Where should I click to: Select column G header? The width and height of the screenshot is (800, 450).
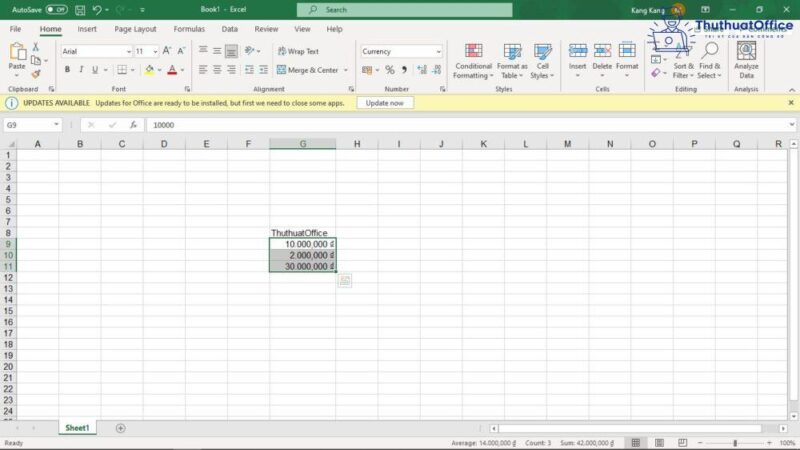303,144
